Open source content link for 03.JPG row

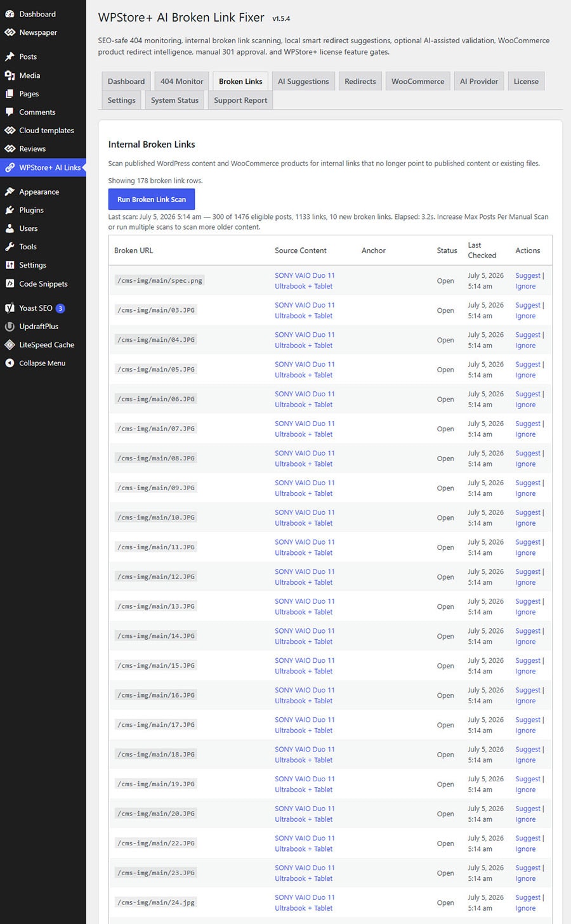(305, 310)
